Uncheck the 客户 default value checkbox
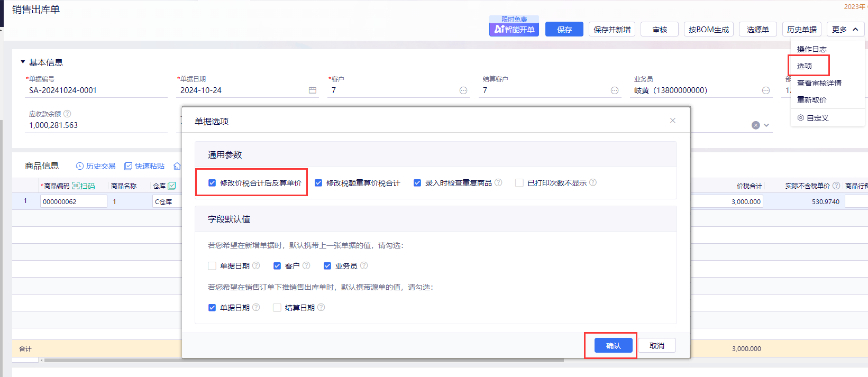Screen dimensions: 868x377 point(277,266)
